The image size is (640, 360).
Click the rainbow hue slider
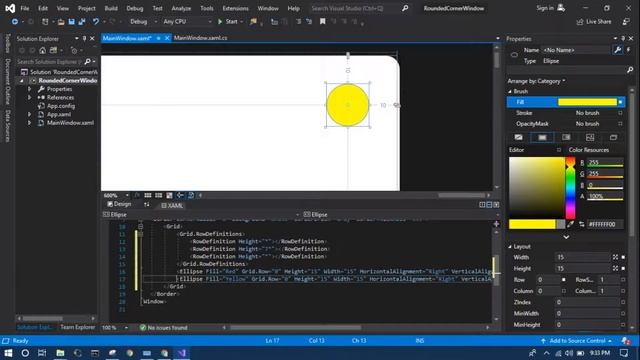570,189
